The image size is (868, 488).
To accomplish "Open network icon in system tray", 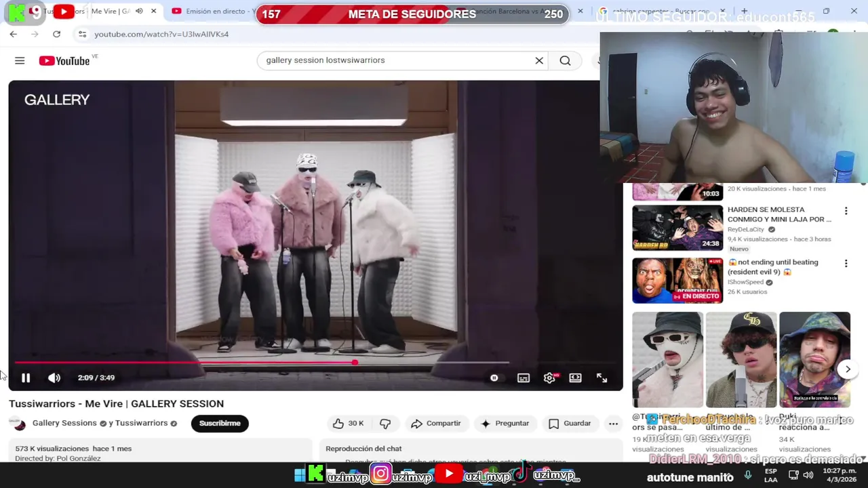I will coord(793,475).
